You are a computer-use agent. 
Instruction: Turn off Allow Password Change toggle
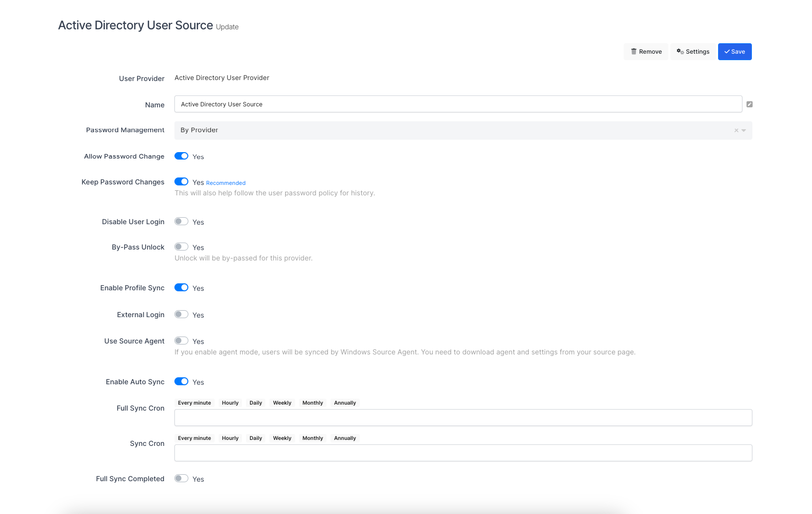pyautogui.click(x=181, y=156)
